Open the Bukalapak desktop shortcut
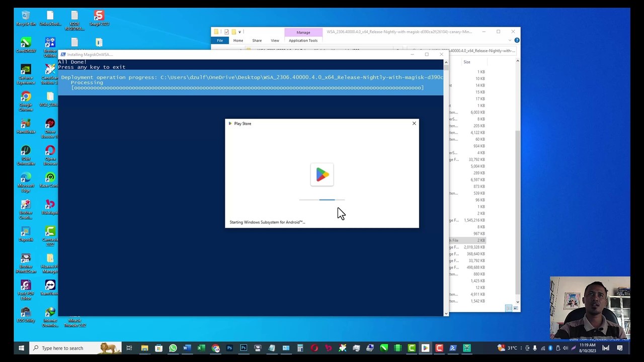The height and width of the screenshot is (362, 644). coord(50,207)
